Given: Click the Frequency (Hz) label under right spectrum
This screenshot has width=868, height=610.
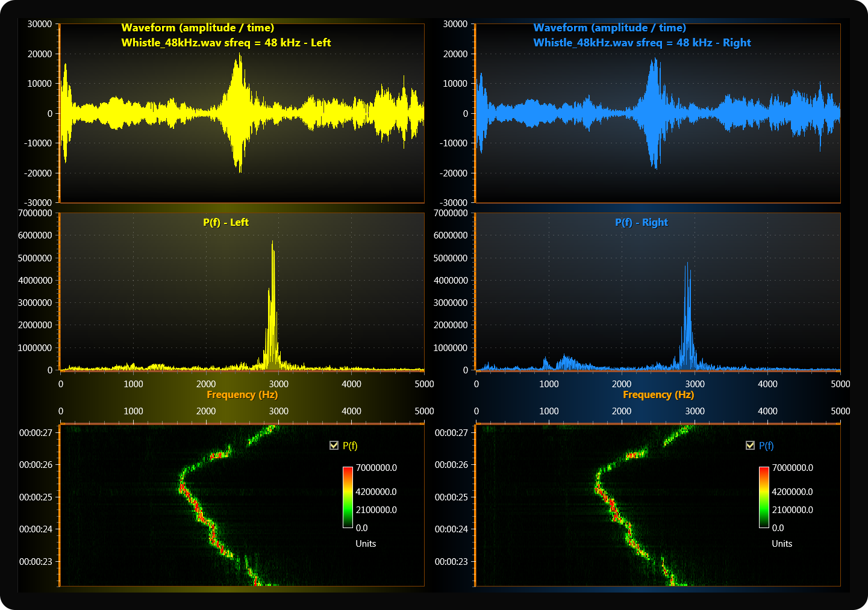Looking at the screenshot, I should (x=658, y=394).
